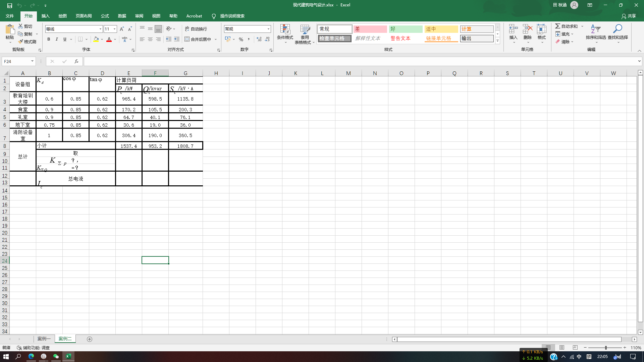Open Excel from Windows taskbar
The width and height of the screenshot is (644, 362).
point(68,356)
